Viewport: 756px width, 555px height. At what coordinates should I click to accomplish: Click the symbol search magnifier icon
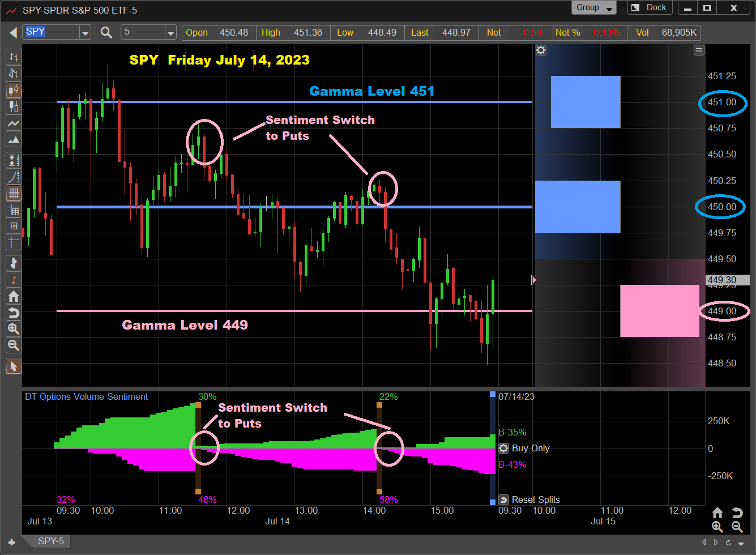(106, 32)
